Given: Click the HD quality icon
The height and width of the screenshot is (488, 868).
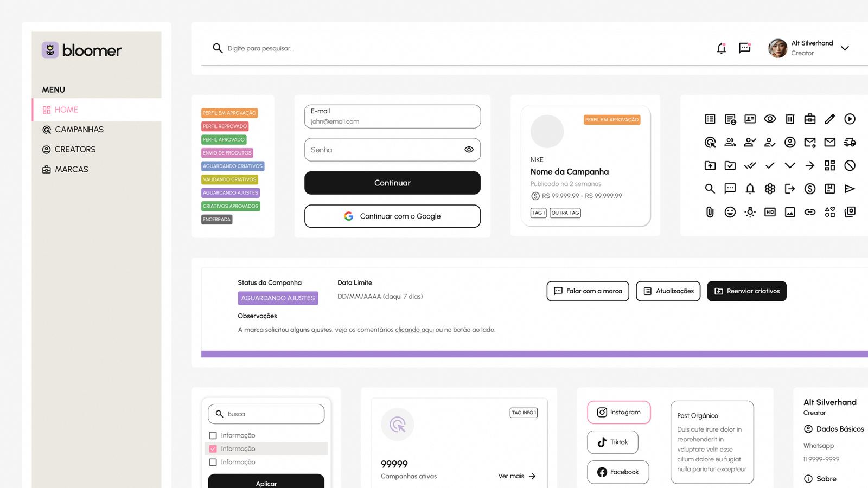Looking at the screenshot, I should (x=770, y=212).
